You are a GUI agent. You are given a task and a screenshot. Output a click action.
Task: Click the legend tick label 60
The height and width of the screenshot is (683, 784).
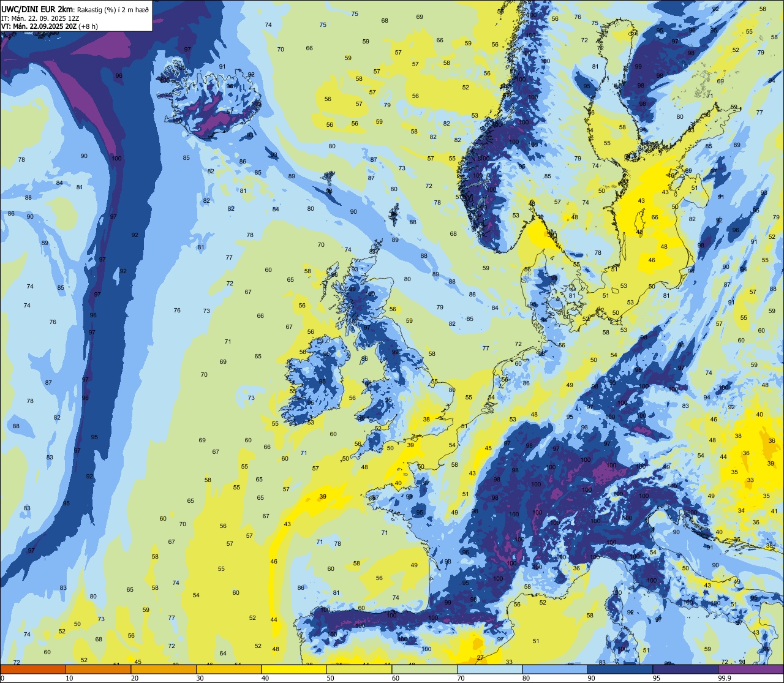click(396, 678)
